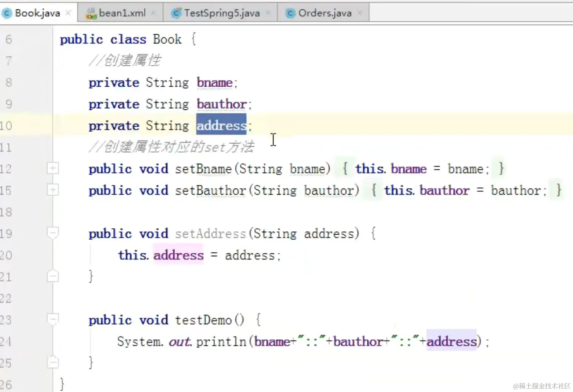
Task: Click fold end marker at line 25
Action: (x=53, y=362)
